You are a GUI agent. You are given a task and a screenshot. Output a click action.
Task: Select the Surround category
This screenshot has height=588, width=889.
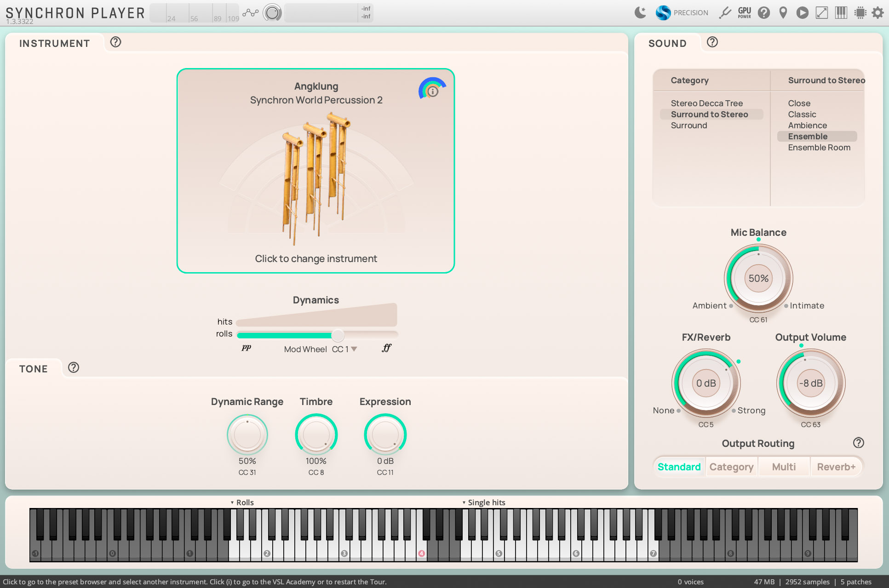tap(688, 125)
